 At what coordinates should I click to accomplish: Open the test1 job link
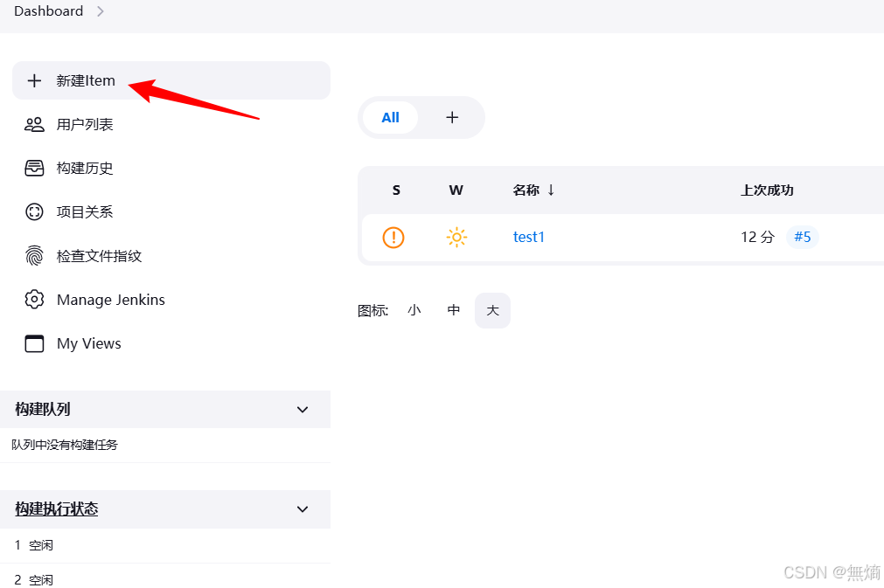[529, 237]
